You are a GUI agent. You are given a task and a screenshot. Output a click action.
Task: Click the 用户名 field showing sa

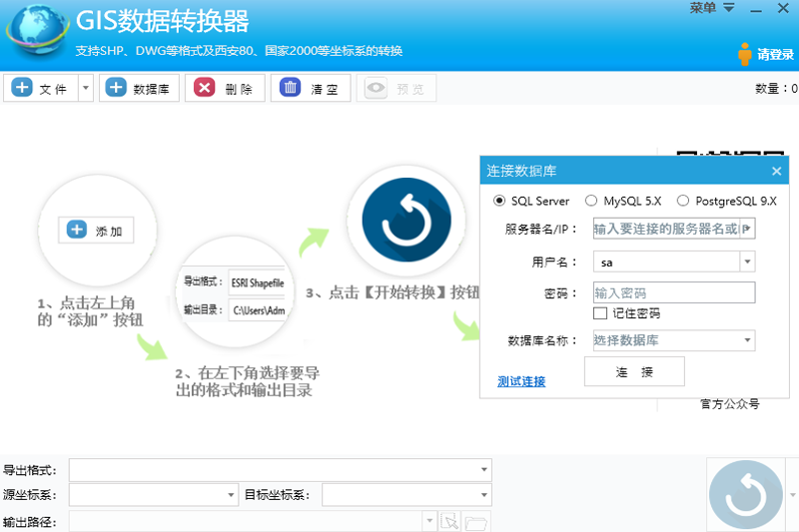[666, 263]
